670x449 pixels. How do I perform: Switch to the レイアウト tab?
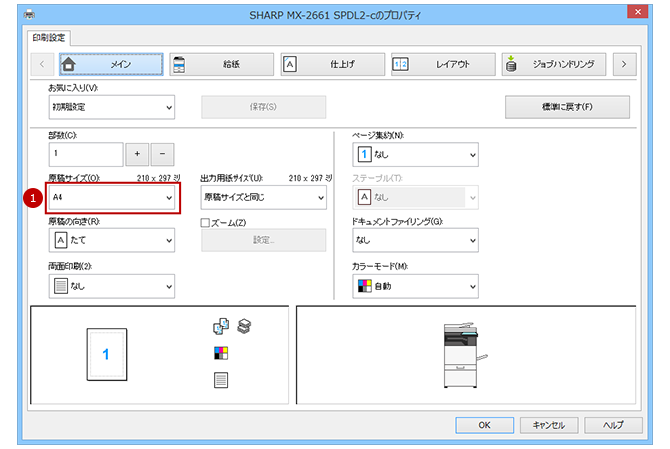pos(443,65)
